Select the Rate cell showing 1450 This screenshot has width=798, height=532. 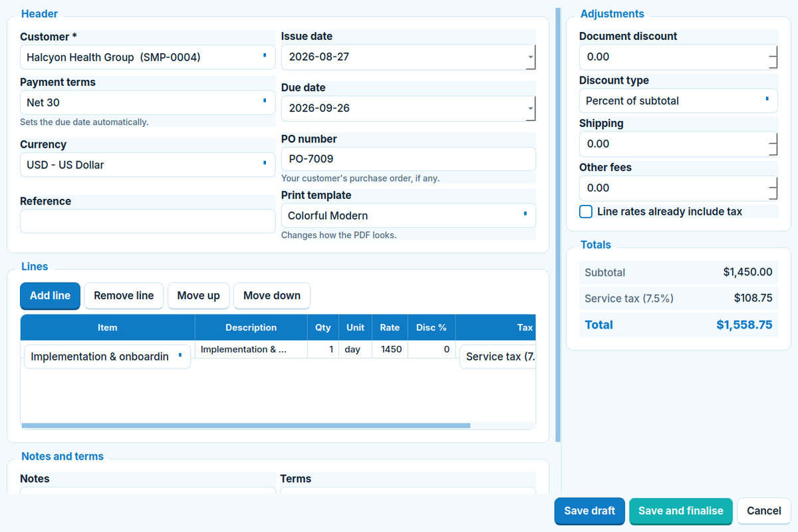390,350
